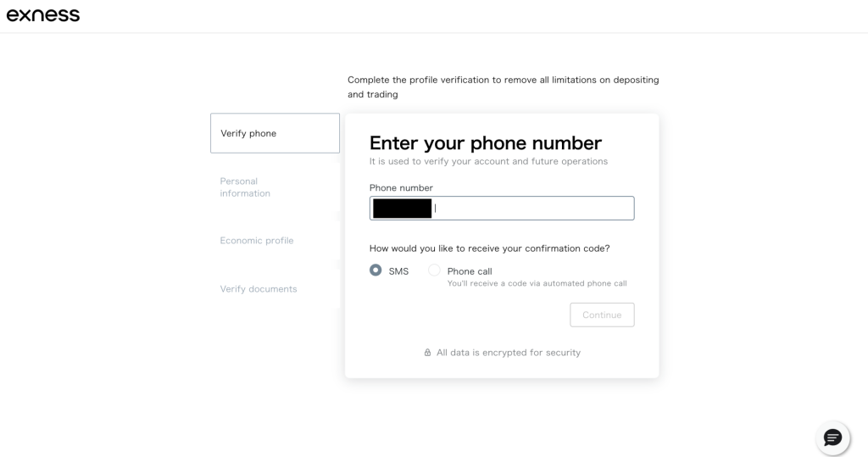
Task: Click the "SMS" option label
Action: click(x=398, y=271)
